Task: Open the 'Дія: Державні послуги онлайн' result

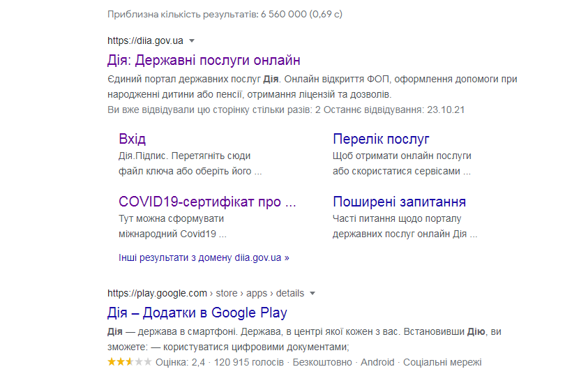Action: [x=204, y=61]
